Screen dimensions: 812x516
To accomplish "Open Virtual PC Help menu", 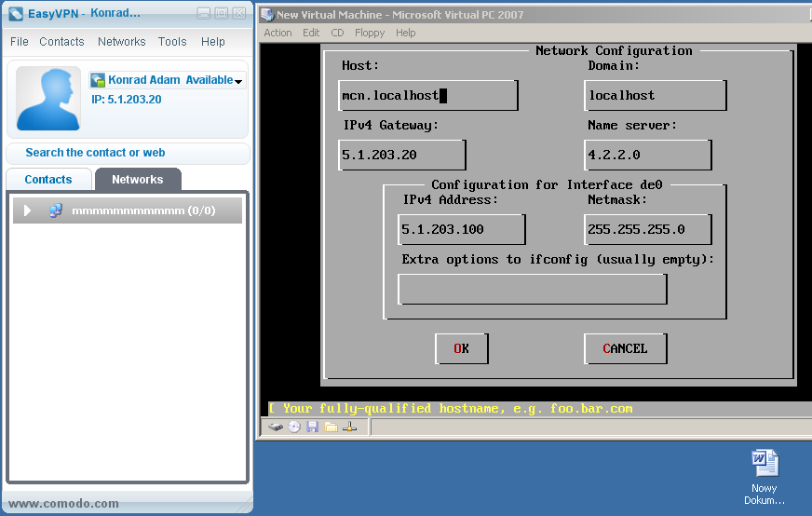I will 406,33.
